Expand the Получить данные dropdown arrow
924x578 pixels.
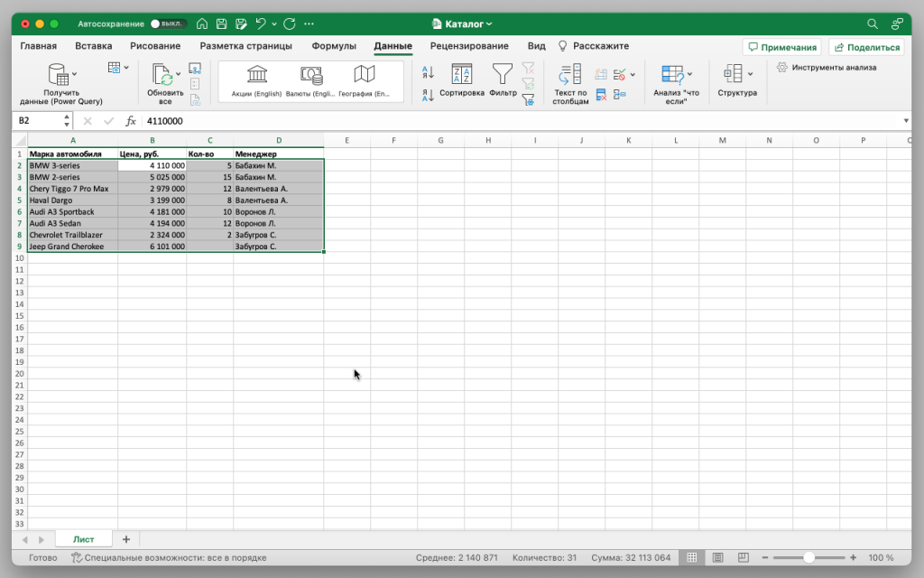pyautogui.click(x=74, y=74)
